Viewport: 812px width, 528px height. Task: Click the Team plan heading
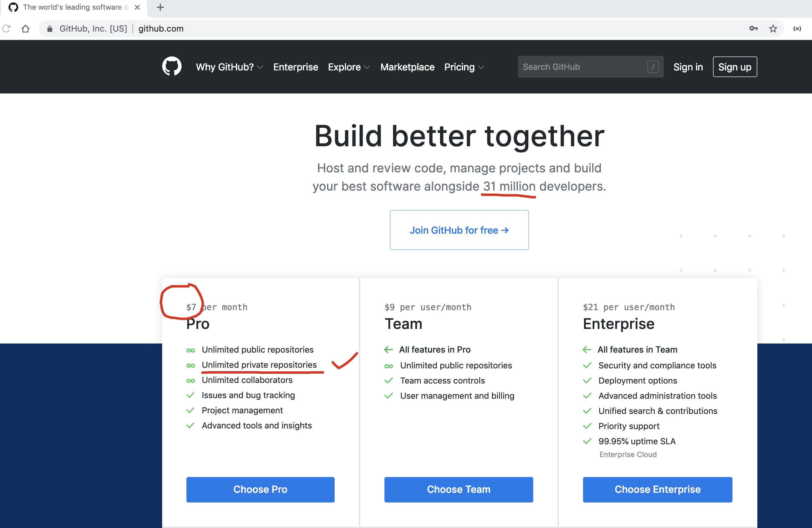click(x=403, y=324)
